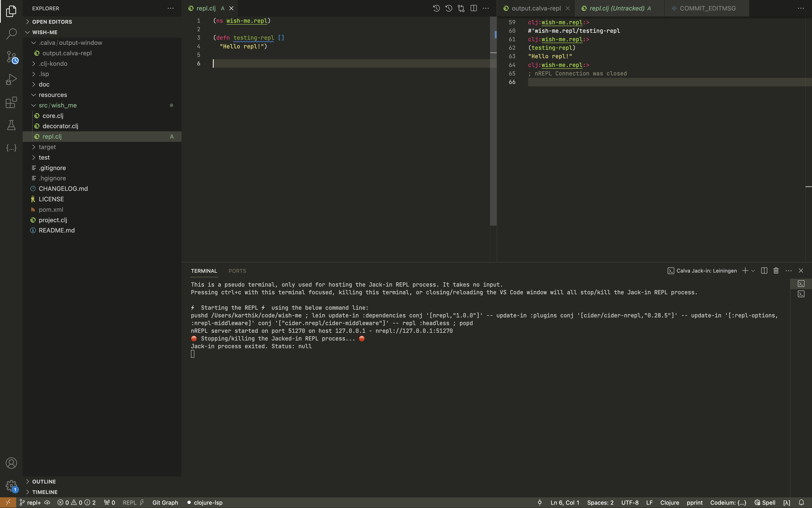Select the PORTS panel tab
Screen dimensions: 812x508
(237, 271)
